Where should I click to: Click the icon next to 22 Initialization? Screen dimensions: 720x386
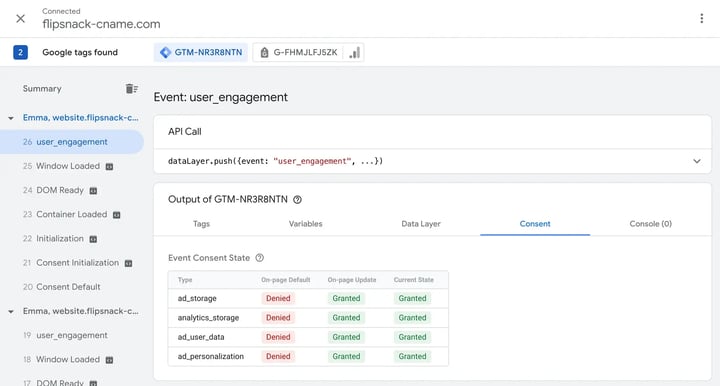coord(93,239)
